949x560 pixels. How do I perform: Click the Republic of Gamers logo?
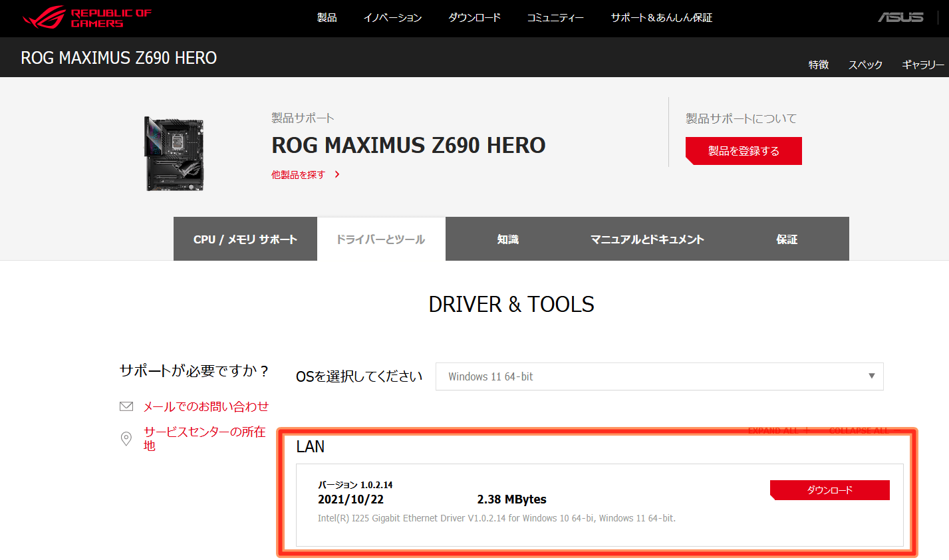pos(87,18)
